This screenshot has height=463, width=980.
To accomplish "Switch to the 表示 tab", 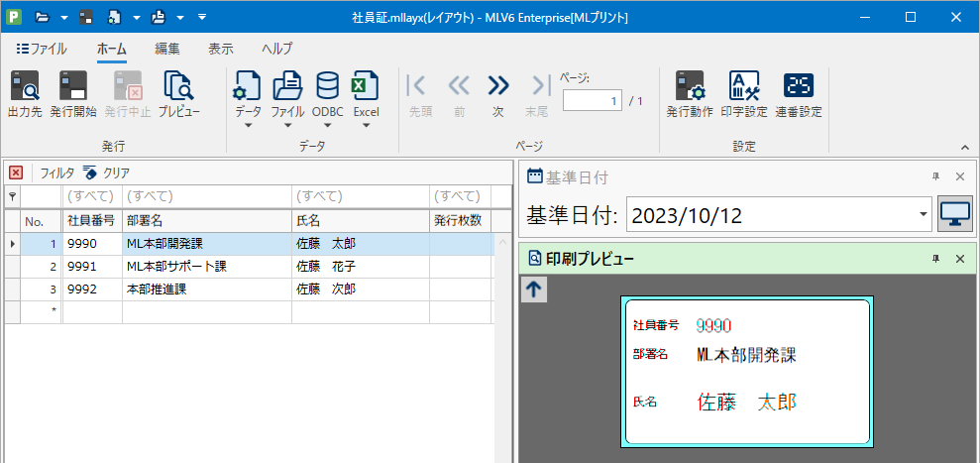I will (x=221, y=49).
